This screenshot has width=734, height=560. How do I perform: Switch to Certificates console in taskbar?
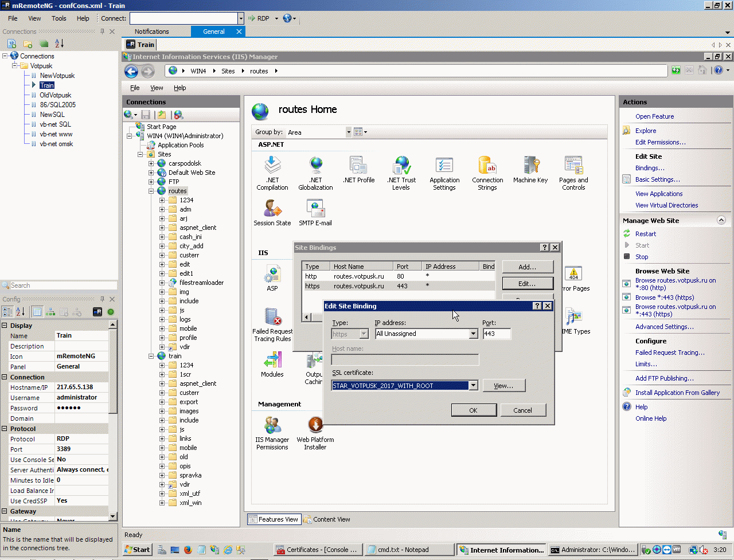[318, 550]
